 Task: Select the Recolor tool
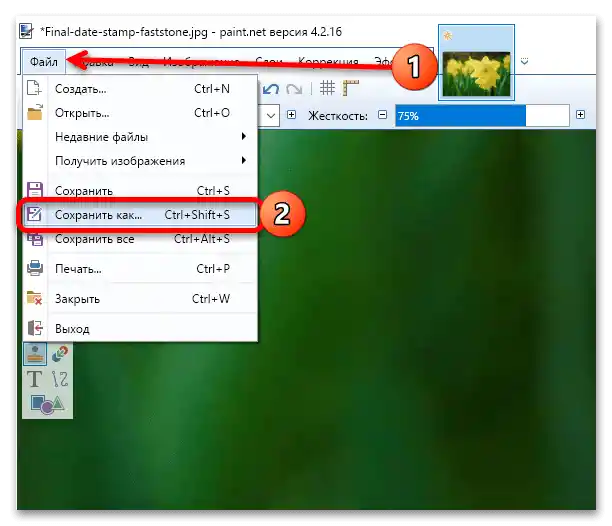[x=60, y=354]
